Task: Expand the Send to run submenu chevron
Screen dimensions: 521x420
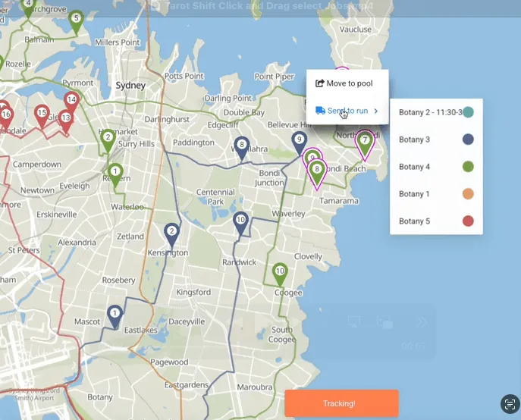Action: coord(376,111)
